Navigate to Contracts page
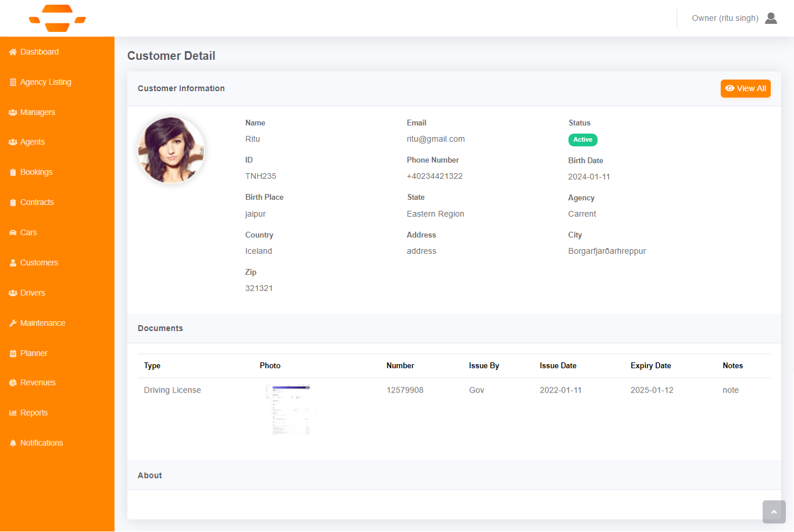 click(37, 202)
